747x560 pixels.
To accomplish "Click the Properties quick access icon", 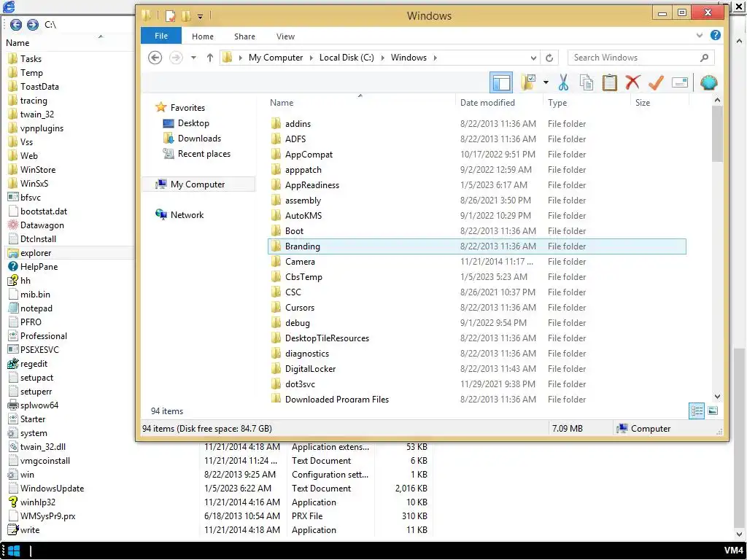I will [170, 16].
